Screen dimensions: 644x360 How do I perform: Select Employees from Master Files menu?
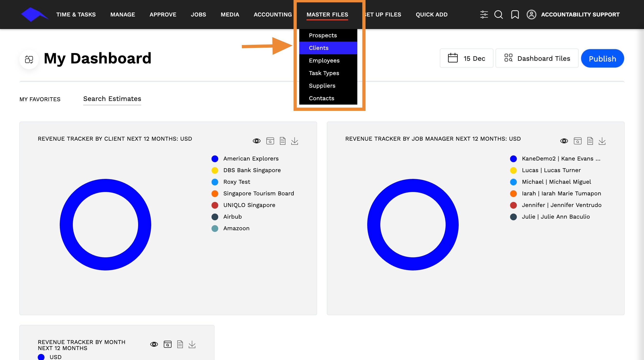[x=328, y=61]
